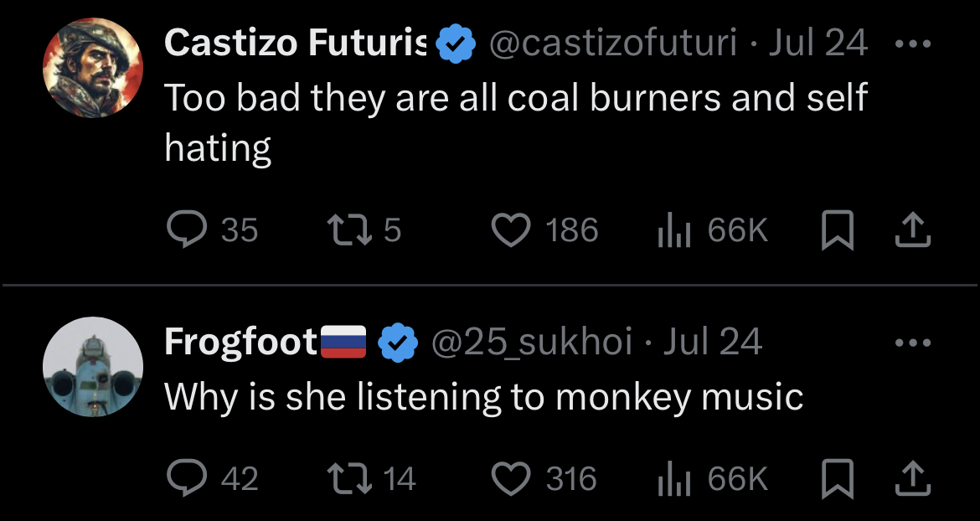This screenshot has width=980, height=521.
Task: View analytics for Castizo Futurist's tweet
Action: pyautogui.click(x=673, y=230)
